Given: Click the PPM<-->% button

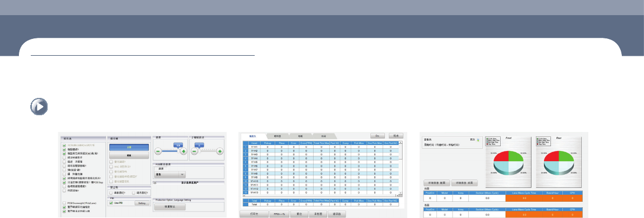Looking at the screenshot, I should (x=280, y=214).
